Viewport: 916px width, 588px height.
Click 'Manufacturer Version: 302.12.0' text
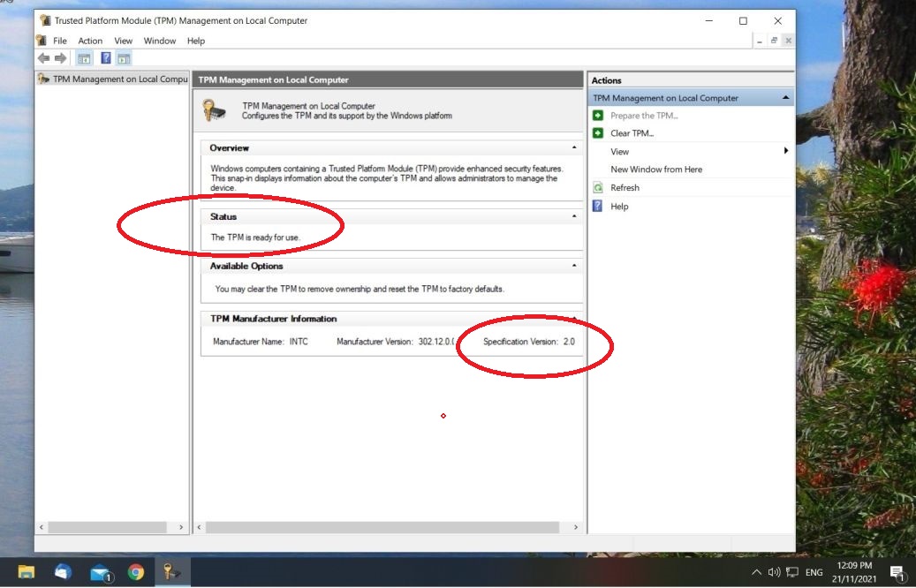click(x=395, y=342)
